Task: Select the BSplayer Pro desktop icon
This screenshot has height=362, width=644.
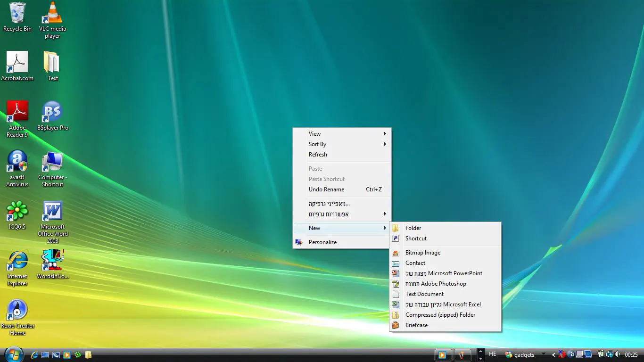Action: [52, 112]
